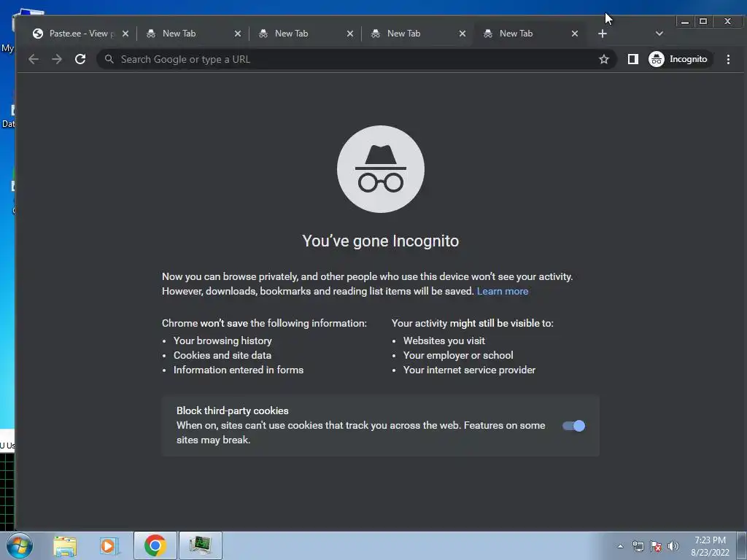Go forward using the forward arrow
The image size is (747, 560).
click(x=57, y=59)
